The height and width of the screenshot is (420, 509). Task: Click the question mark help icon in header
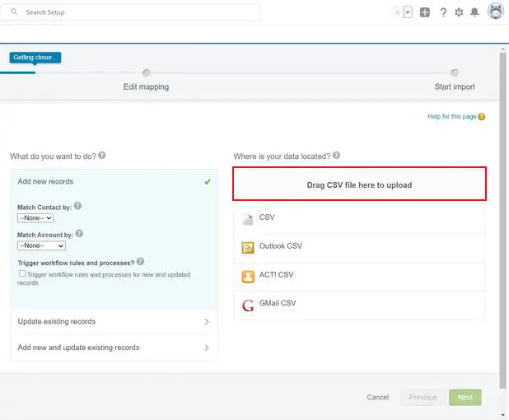click(443, 12)
